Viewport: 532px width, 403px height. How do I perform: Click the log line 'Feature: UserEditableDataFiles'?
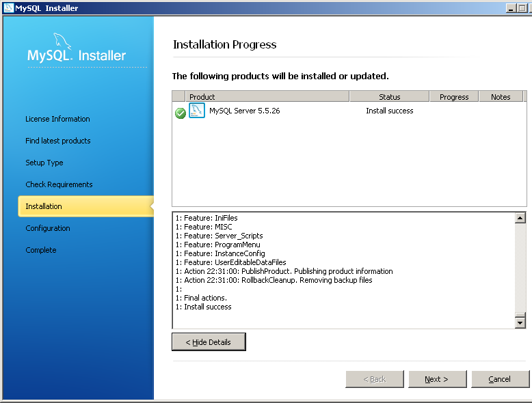pyautogui.click(x=230, y=262)
